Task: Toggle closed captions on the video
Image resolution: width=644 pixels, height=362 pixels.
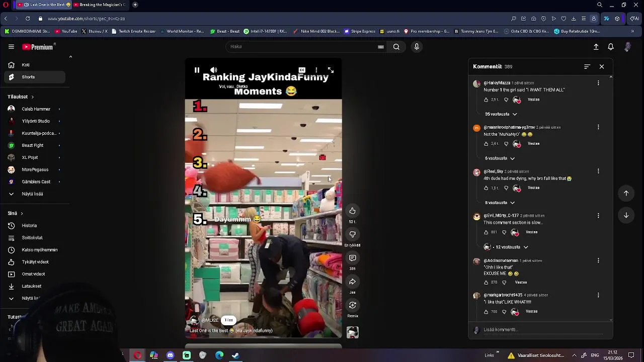Action: coord(302,70)
